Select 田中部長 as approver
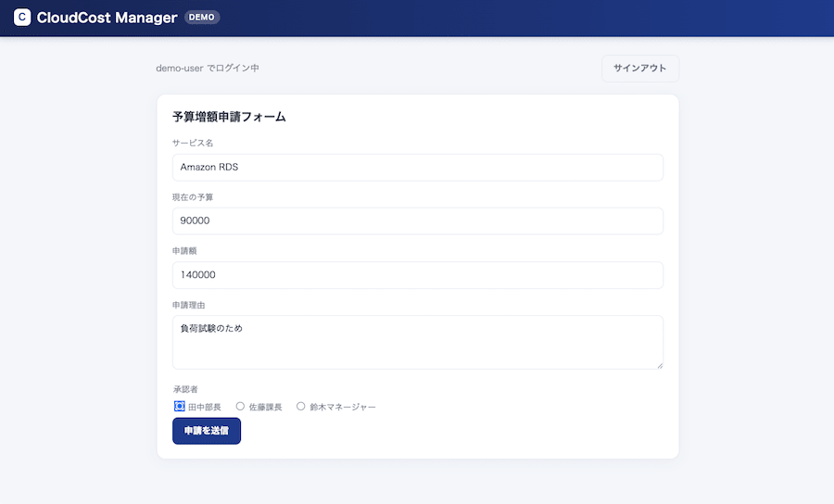Viewport: 834px width, 504px height. [179, 406]
